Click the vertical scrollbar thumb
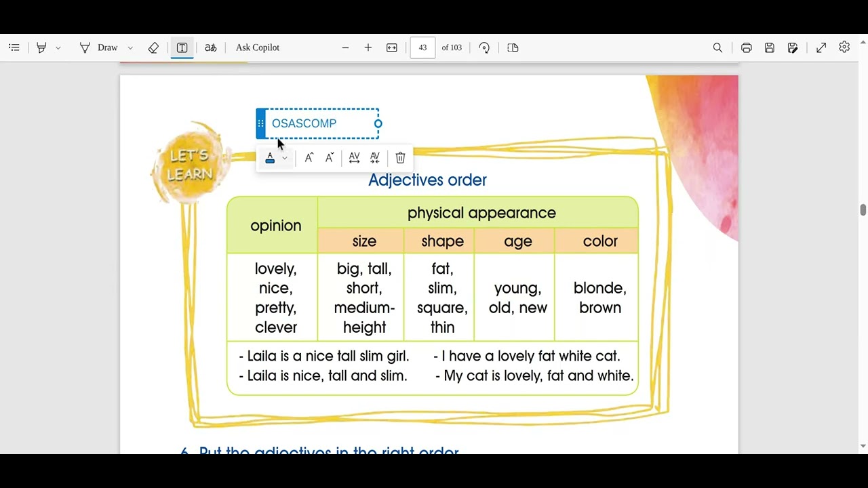This screenshot has width=868, height=488. (863, 210)
